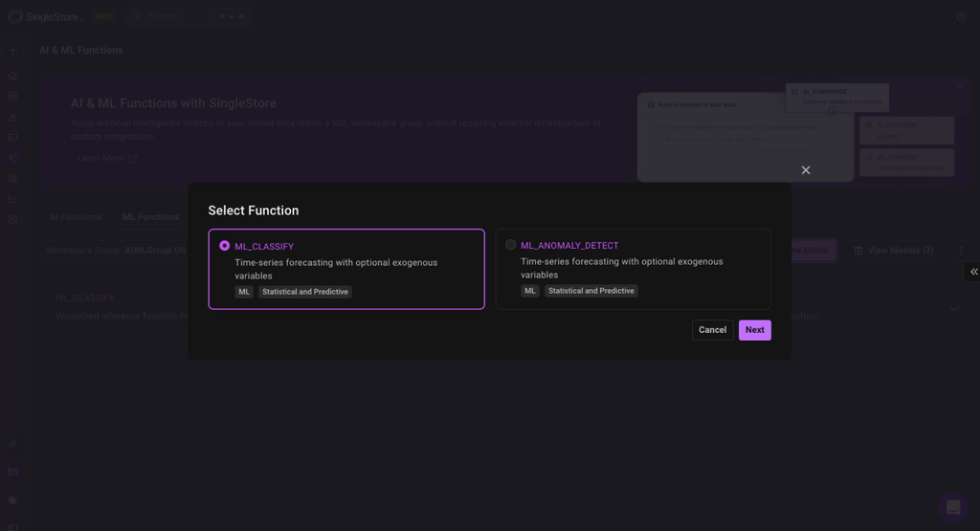Open the chat support bubble icon
The height and width of the screenshot is (531, 980).
pyautogui.click(x=952, y=507)
